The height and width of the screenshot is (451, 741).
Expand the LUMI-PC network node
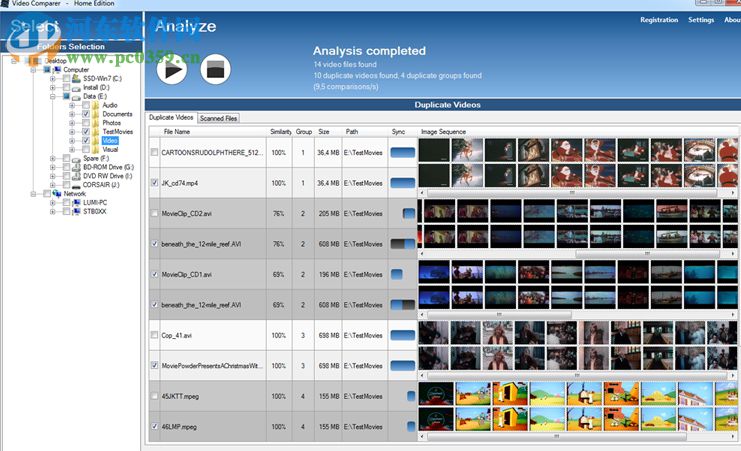coord(52,202)
